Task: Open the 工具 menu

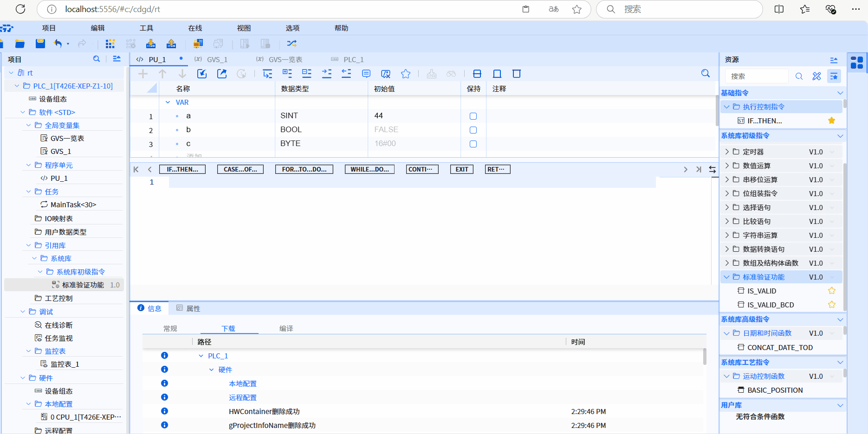Action: (146, 28)
